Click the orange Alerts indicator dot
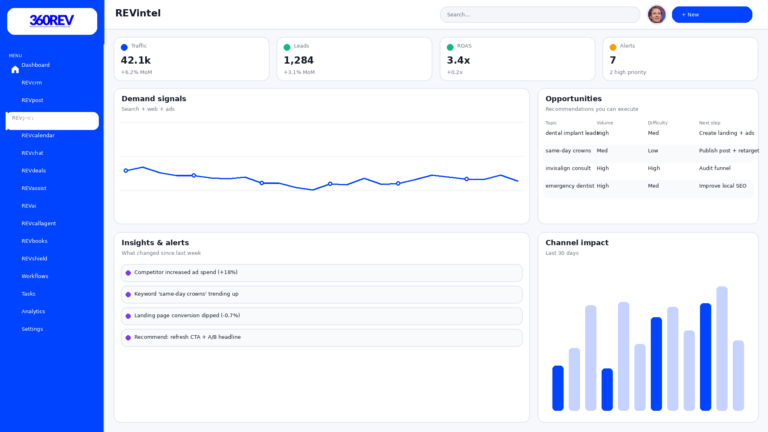This screenshot has height=432, width=768. pyautogui.click(x=613, y=47)
